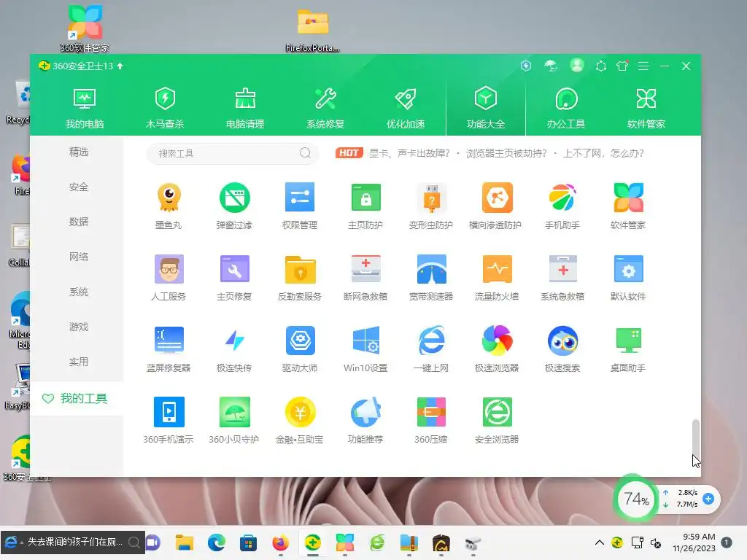The image size is (747, 560).
Task: Select 实用 category in sidebar
Action: tap(79, 362)
